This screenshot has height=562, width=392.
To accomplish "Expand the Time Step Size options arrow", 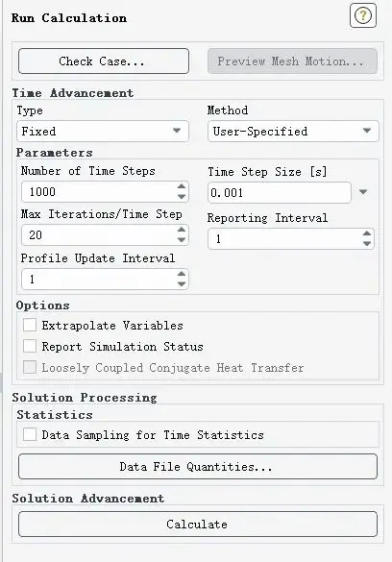I will tap(363, 192).
